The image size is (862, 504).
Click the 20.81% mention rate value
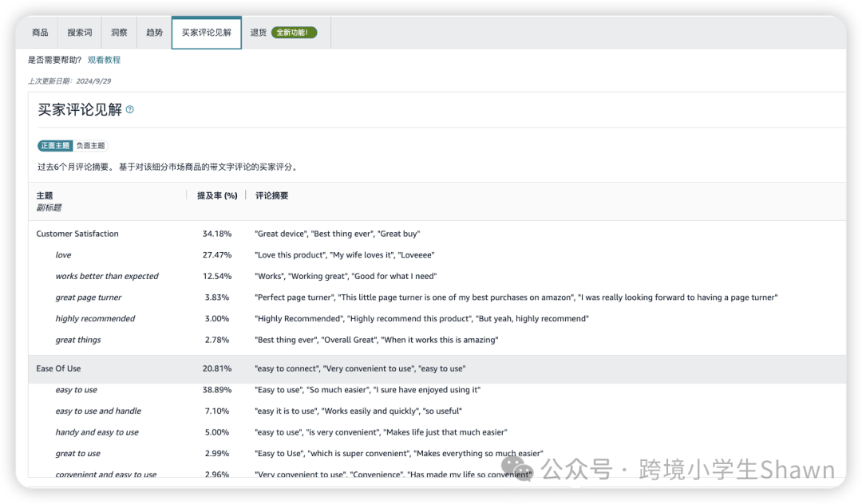pyautogui.click(x=217, y=369)
